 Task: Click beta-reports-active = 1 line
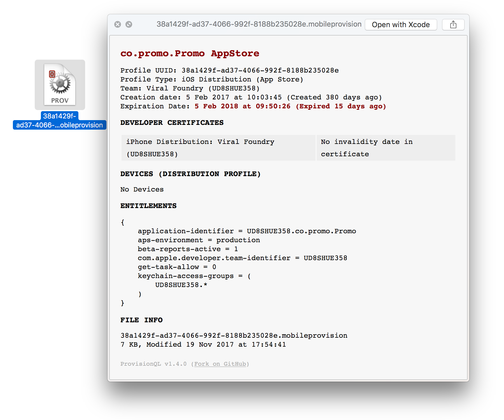(188, 249)
